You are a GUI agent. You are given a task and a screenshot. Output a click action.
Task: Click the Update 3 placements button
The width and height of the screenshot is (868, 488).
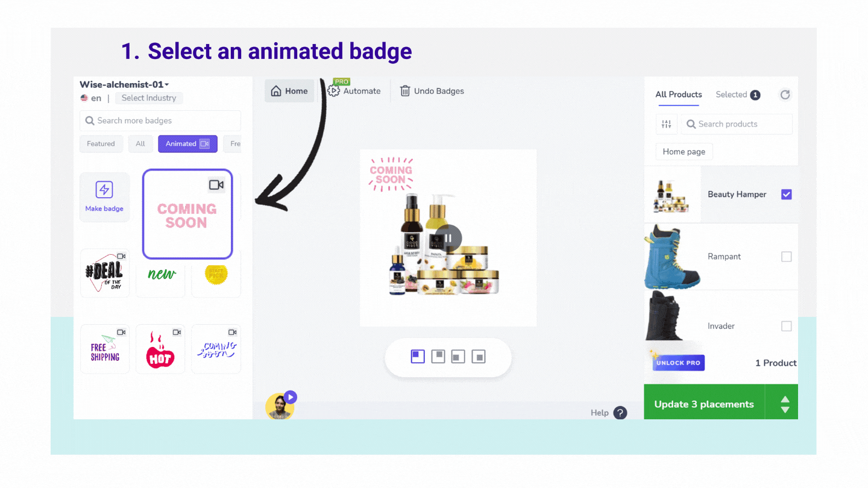(x=704, y=404)
